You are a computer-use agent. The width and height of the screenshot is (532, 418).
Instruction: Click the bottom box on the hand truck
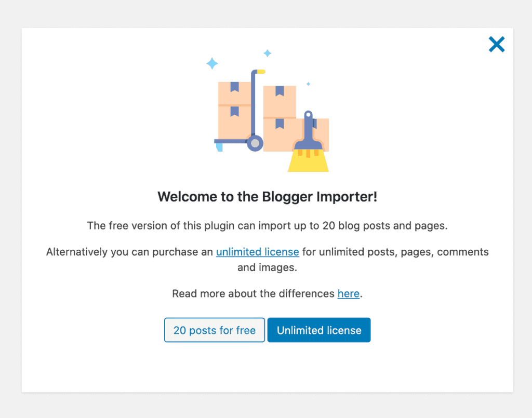click(x=234, y=123)
